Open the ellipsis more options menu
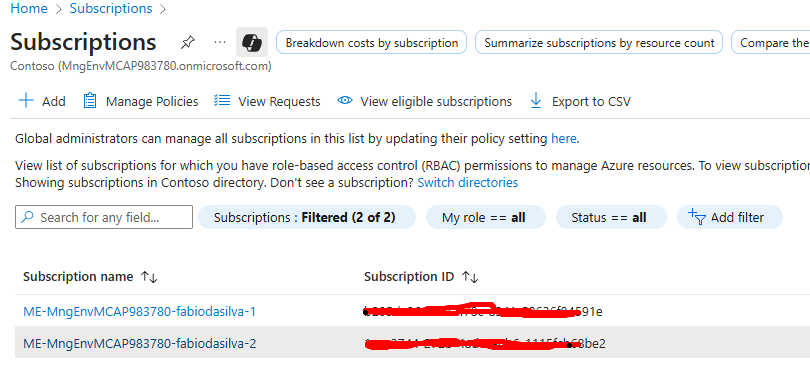The height and width of the screenshot is (375, 810). 220,42
